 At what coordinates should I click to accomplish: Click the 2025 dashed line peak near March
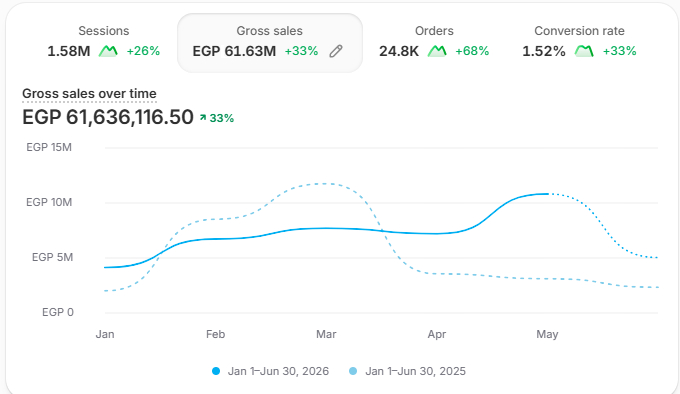325,184
